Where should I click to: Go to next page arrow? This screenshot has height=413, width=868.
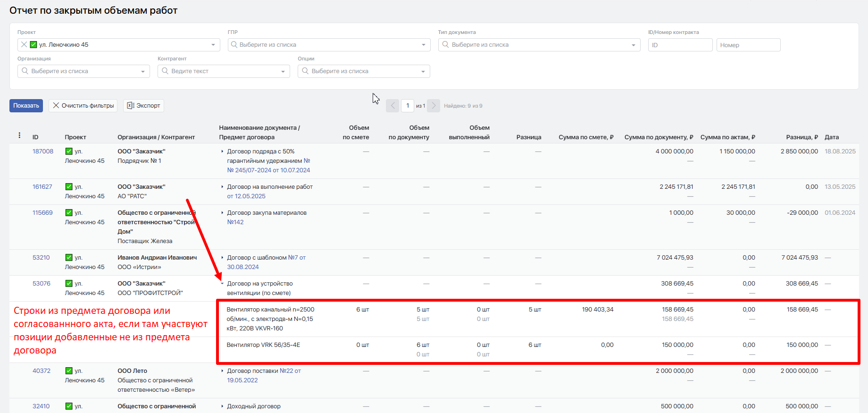pos(434,106)
